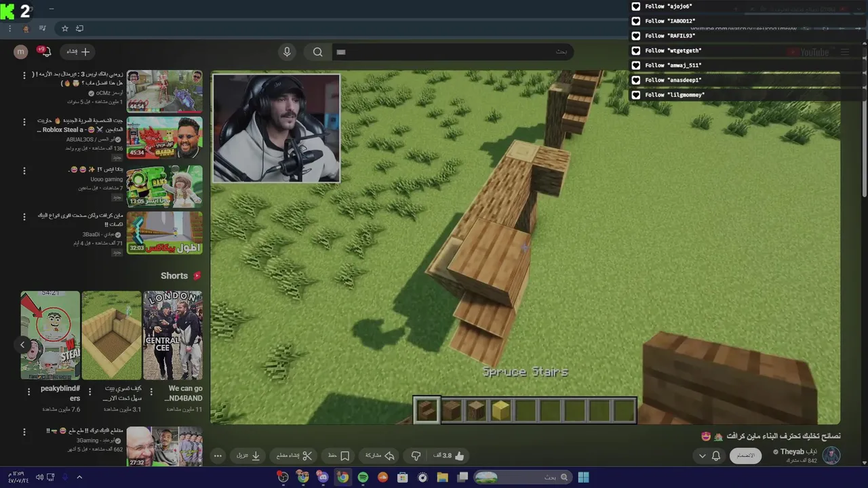Open the Chrome three-dot menu
The height and width of the screenshot is (488, 868).
[9, 28]
